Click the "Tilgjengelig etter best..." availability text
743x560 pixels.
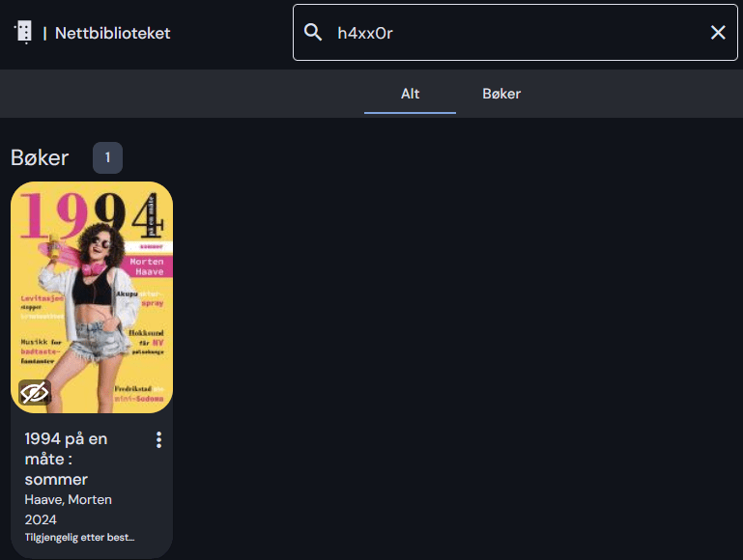pyautogui.click(x=79, y=538)
